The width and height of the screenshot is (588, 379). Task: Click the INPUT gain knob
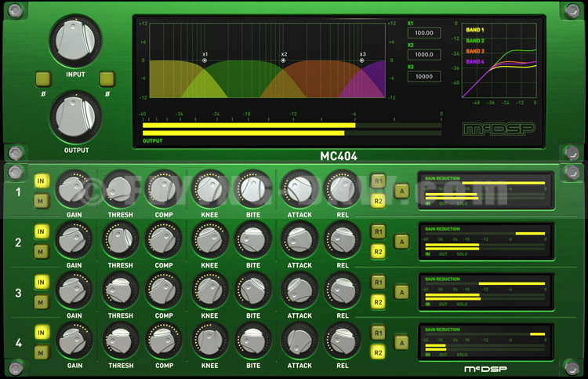(x=75, y=41)
